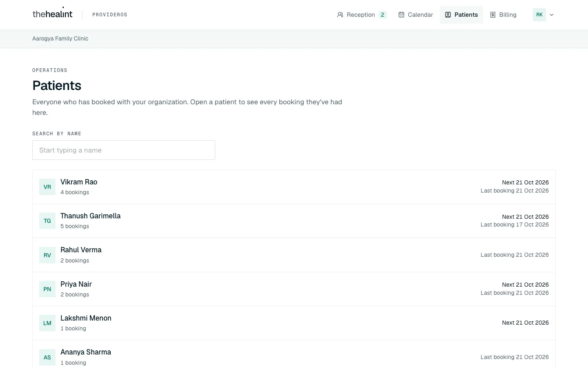
Task: Click "Next 21 Oct 2026" in Priya Nair row
Action: 526,285
